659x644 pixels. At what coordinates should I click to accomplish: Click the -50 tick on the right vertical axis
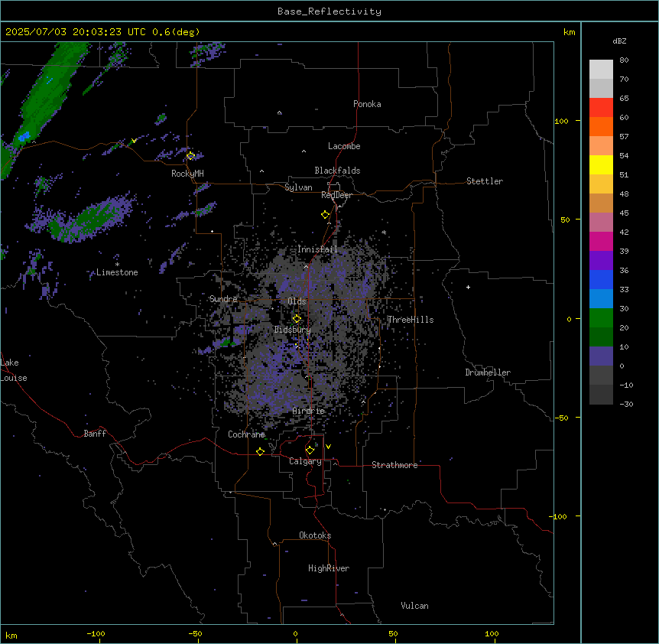pyautogui.click(x=561, y=418)
